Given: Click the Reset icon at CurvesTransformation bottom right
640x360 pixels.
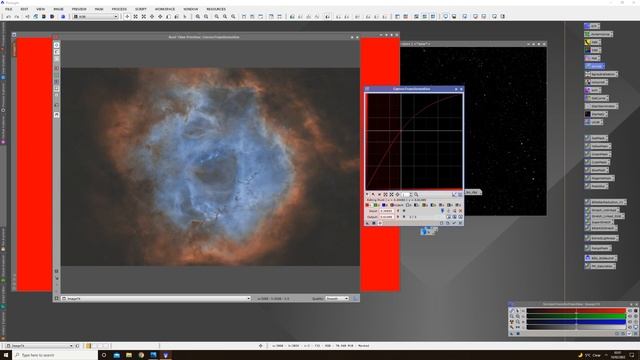Looking at the screenshot, I should (x=460, y=223).
